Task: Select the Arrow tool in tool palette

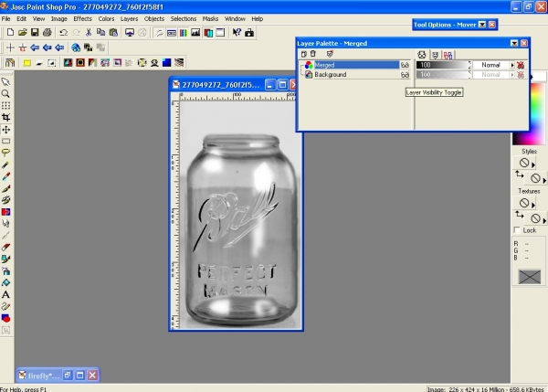Action: tap(5, 82)
